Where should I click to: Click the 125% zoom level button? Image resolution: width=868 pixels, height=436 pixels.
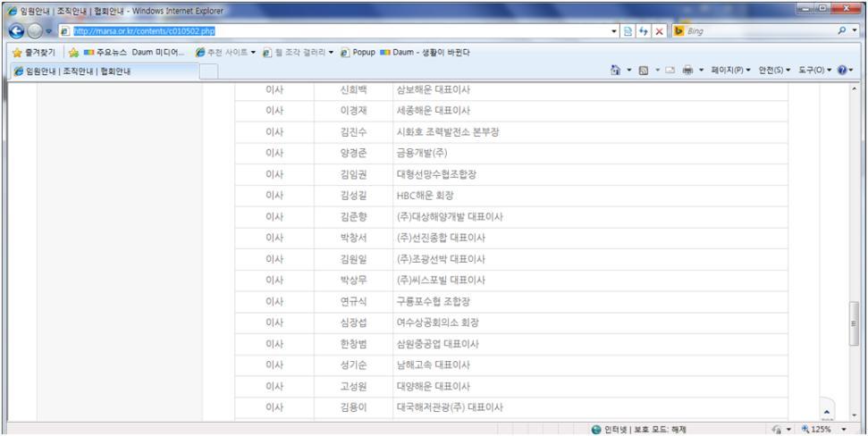[x=817, y=430]
